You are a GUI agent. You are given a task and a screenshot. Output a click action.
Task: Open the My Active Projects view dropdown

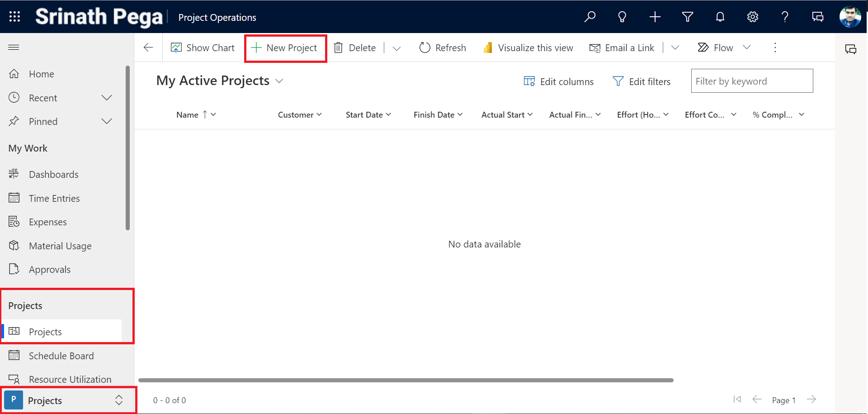coord(279,81)
